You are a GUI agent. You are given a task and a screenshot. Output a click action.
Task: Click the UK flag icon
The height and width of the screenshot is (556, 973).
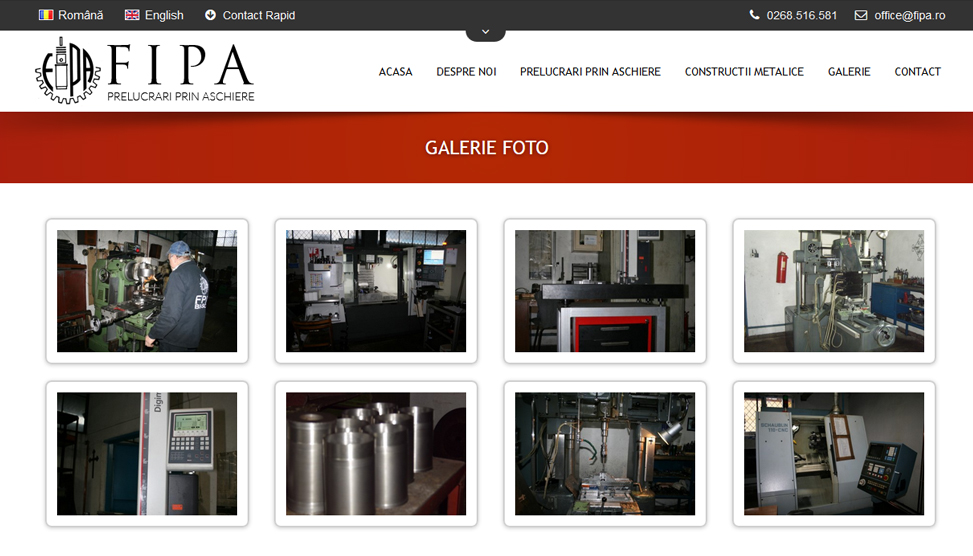(x=132, y=15)
